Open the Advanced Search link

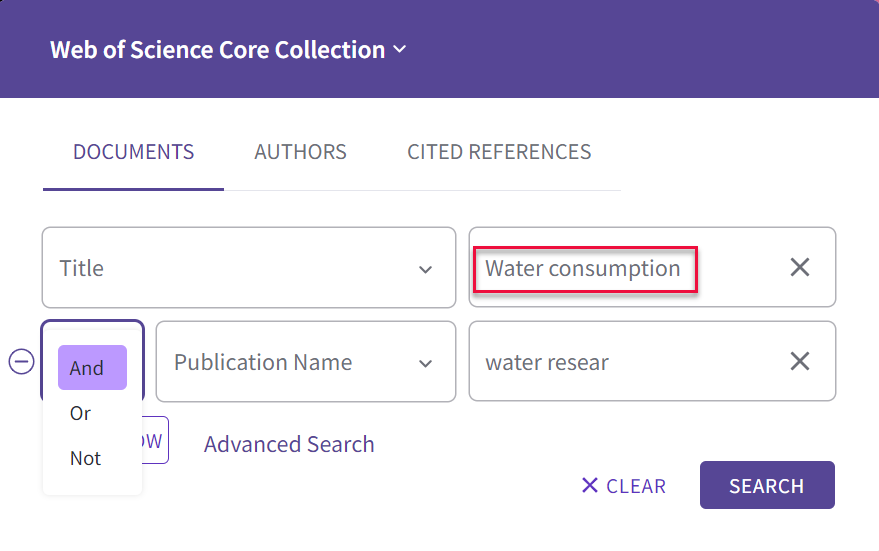tap(289, 444)
